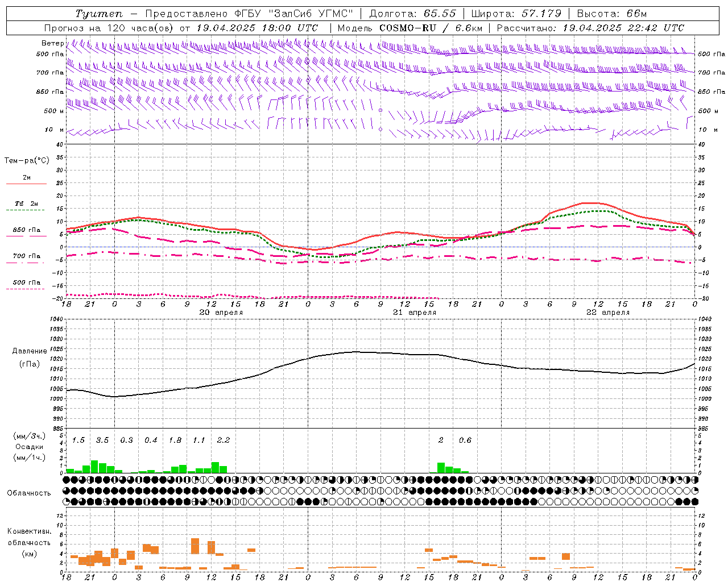Click the "3.5" three-hour precipitation total
This screenshot has width=728, height=582.
tap(102, 440)
